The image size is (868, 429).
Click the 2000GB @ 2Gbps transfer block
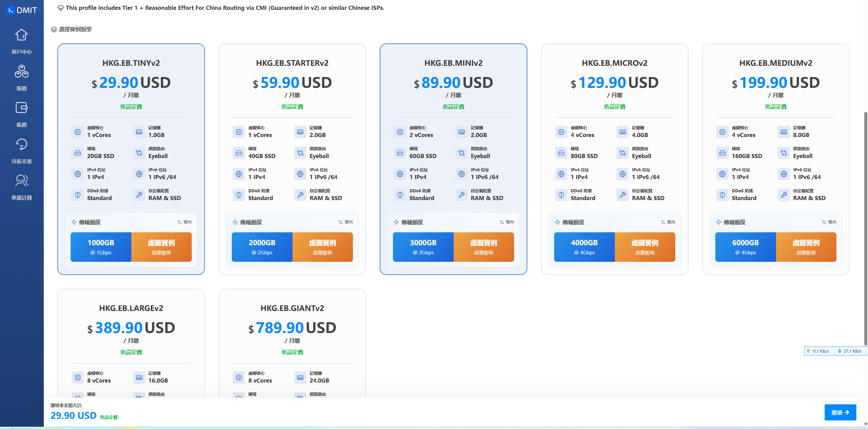(x=262, y=247)
